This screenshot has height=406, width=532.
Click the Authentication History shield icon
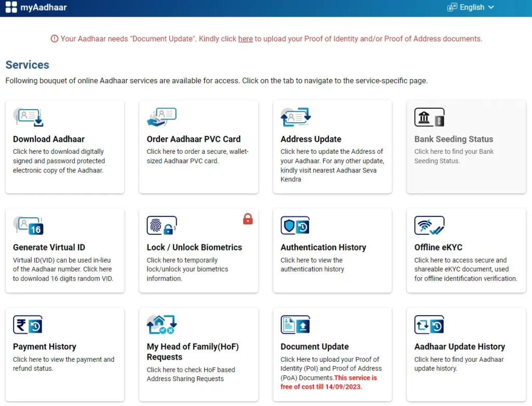coord(295,226)
